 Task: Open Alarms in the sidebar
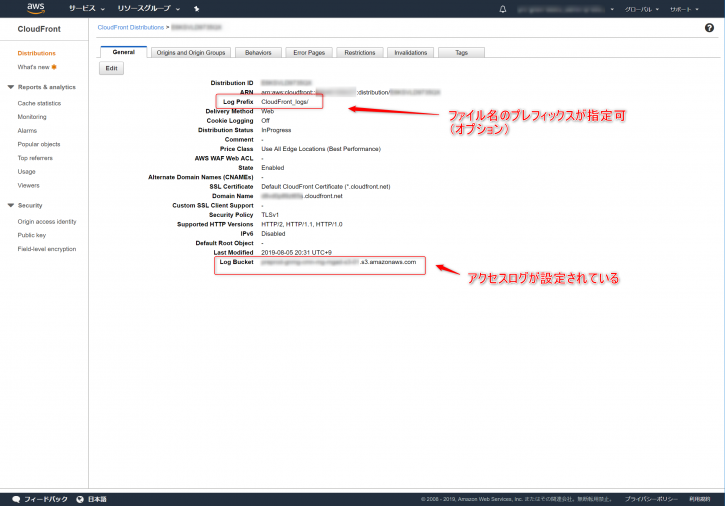coord(27,130)
